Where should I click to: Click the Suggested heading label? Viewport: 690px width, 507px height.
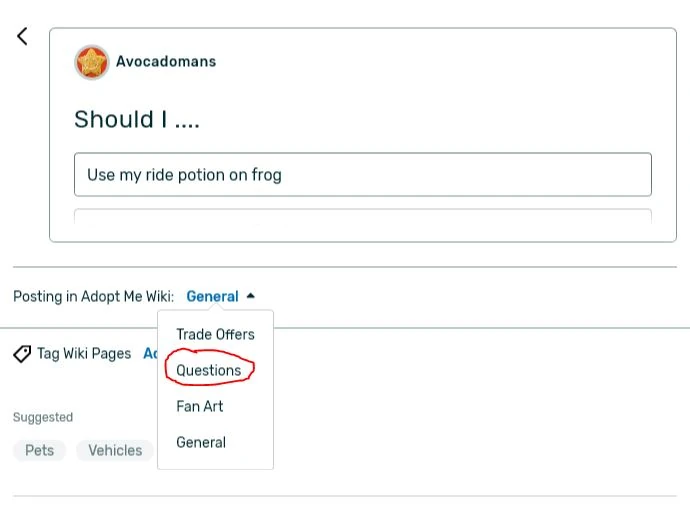pyautogui.click(x=43, y=417)
